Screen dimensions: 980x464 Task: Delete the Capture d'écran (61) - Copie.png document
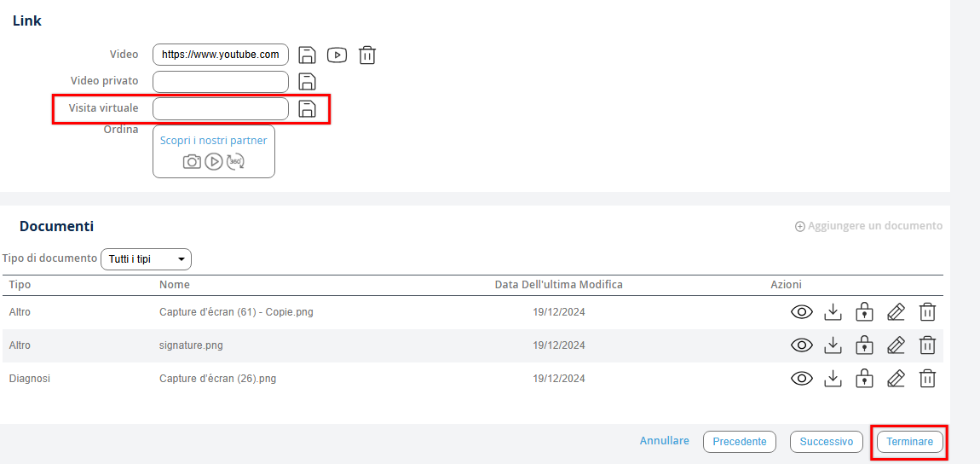click(x=927, y=312)
